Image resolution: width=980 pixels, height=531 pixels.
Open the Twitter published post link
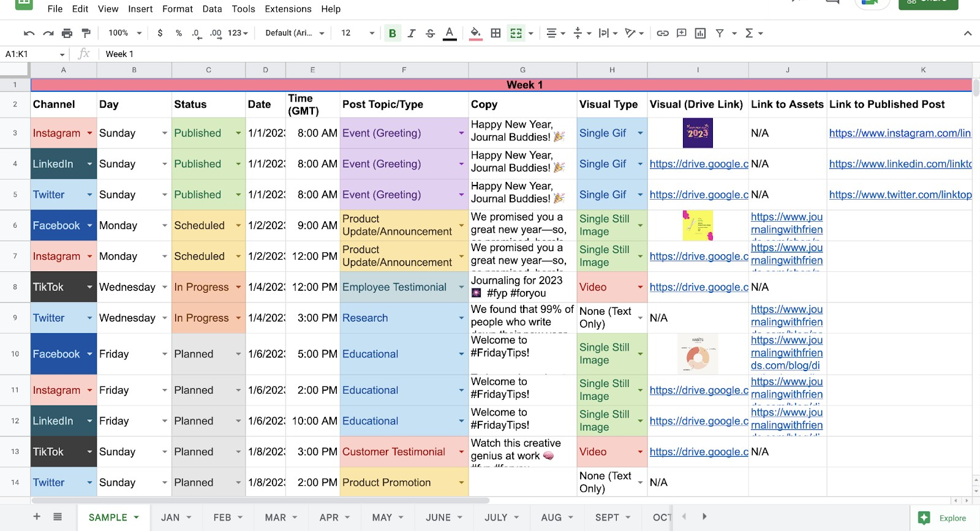(900, 195)
